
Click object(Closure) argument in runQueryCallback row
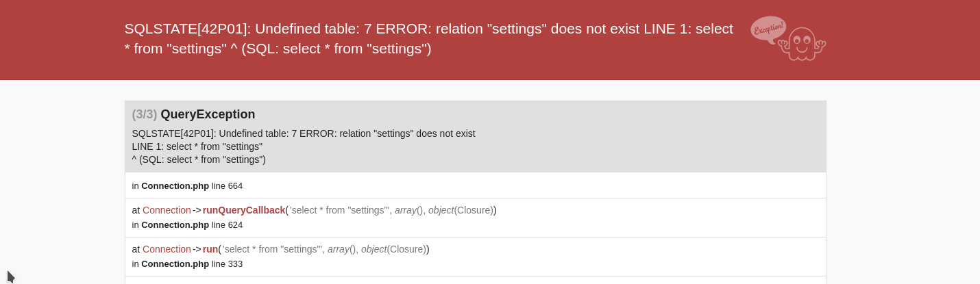click(x=461, y=210)
